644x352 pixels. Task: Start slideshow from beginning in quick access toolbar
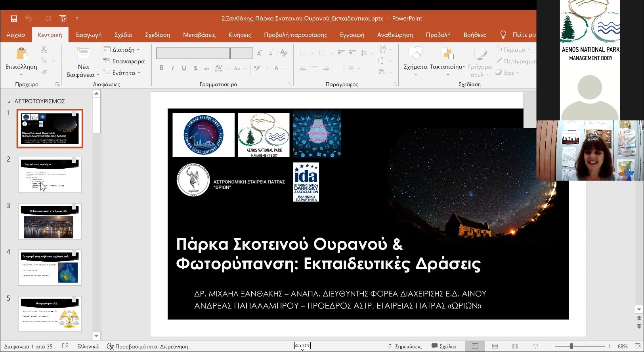point(63,19)
